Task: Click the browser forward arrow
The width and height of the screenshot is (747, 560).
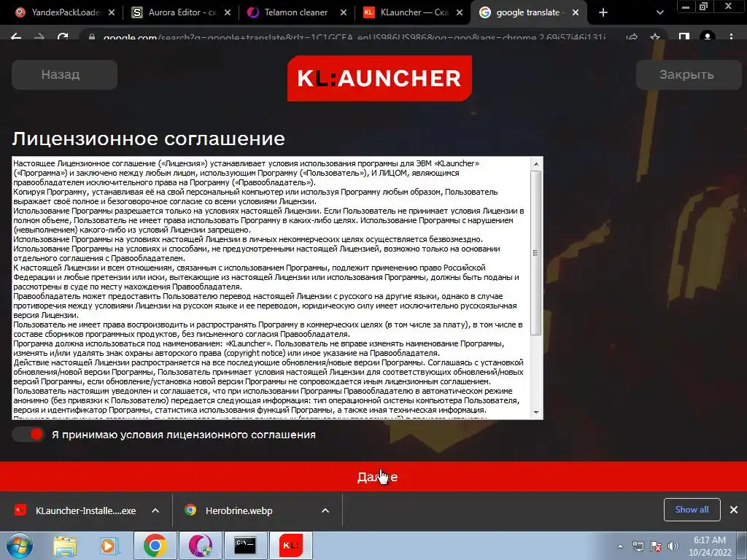Action: pos(39,36)
